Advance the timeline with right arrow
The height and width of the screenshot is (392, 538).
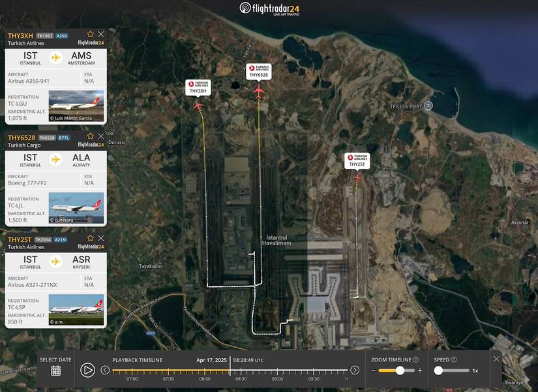click(355, 370)
